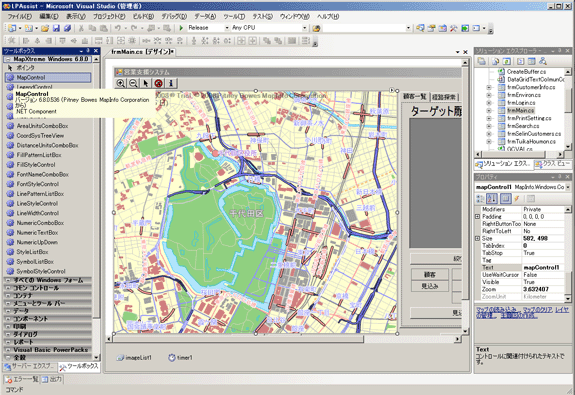Select the timer1 component in tray
The width and height of the screenshot is (575, 395).
point(180,358)
